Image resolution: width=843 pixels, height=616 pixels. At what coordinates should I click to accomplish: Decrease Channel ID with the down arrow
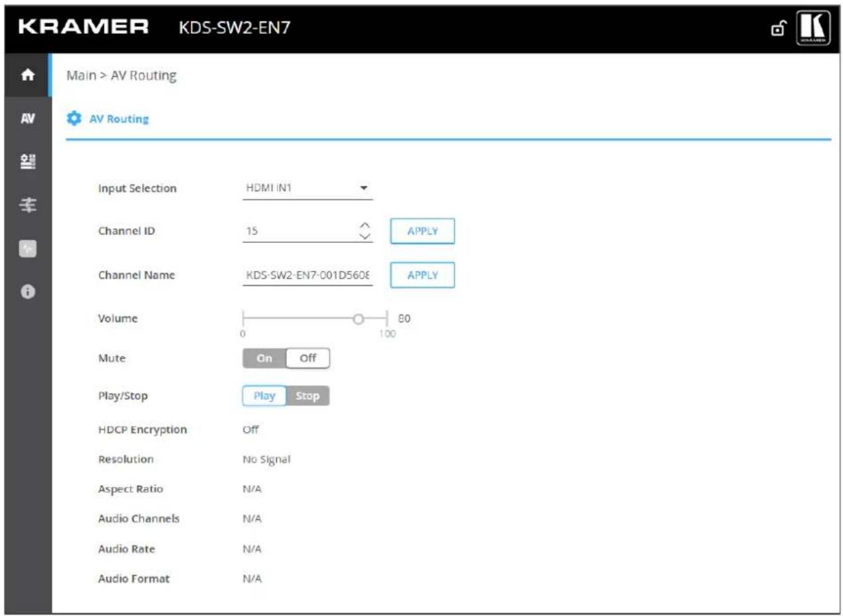[x=364, y=236]
